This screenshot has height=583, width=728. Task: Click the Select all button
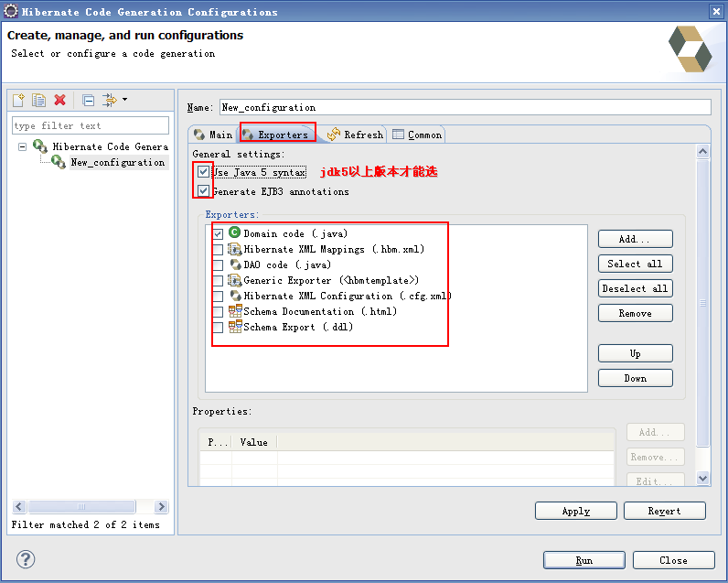635,264
